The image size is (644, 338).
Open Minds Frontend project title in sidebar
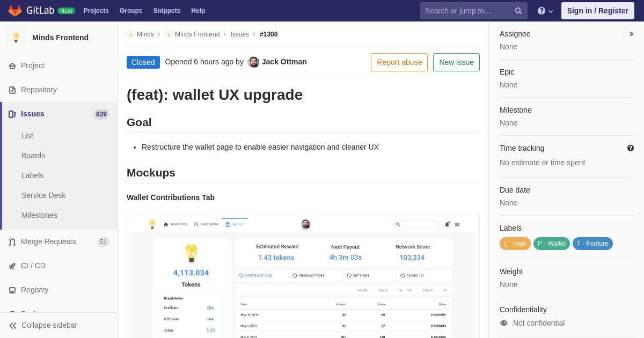60,38
